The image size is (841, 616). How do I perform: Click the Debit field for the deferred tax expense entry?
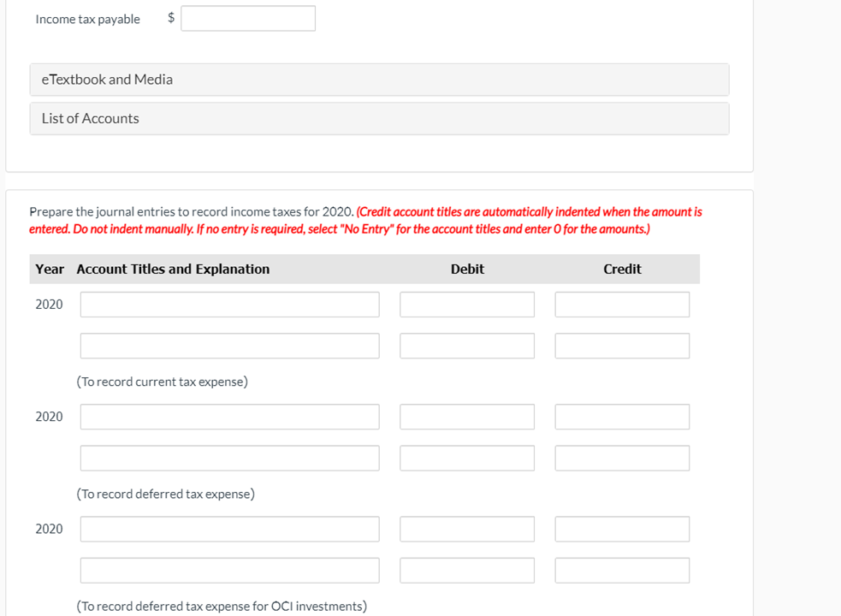[x=467, y=417]
